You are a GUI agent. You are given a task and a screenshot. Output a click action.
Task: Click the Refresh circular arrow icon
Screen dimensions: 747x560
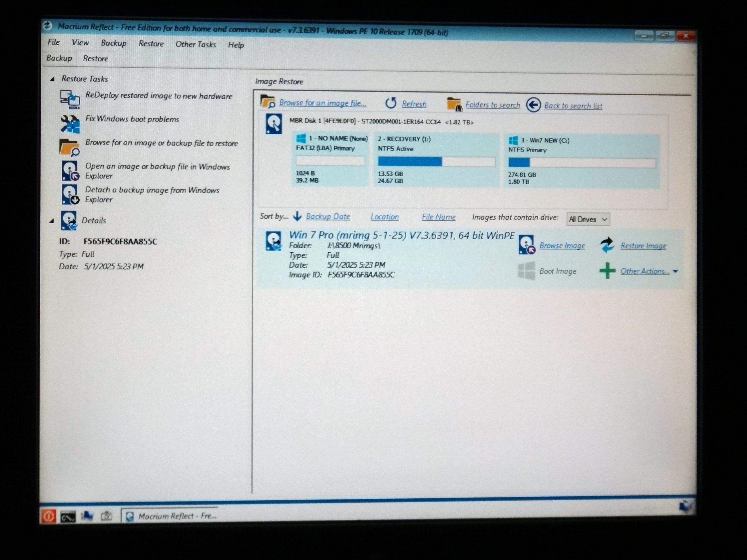[x=391, y=103]
